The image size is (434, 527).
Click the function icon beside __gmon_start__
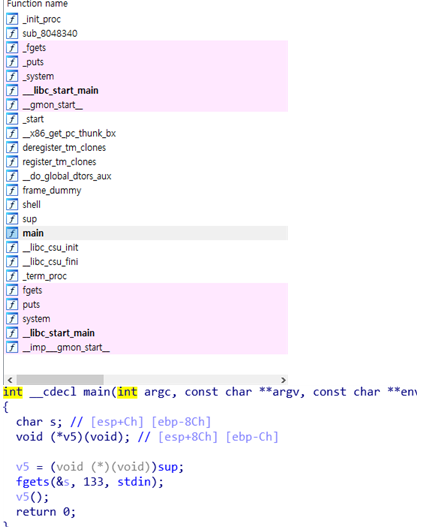click(x=12, y=105)
